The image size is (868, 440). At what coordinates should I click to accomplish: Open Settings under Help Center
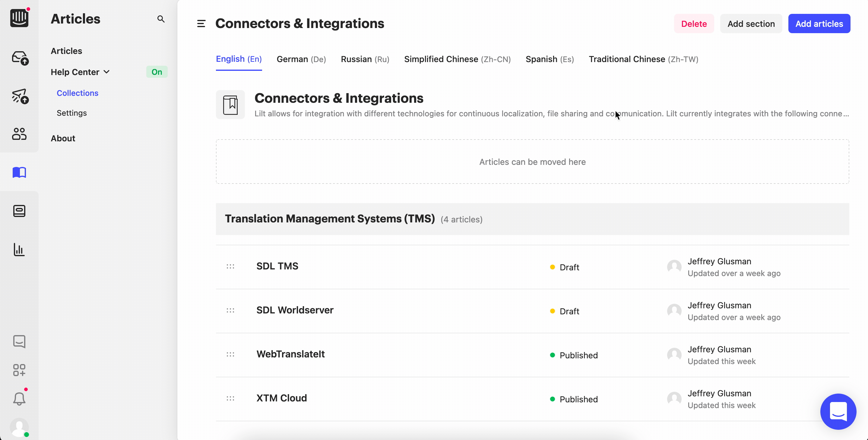pyautogui.click(x=71, y=113)
